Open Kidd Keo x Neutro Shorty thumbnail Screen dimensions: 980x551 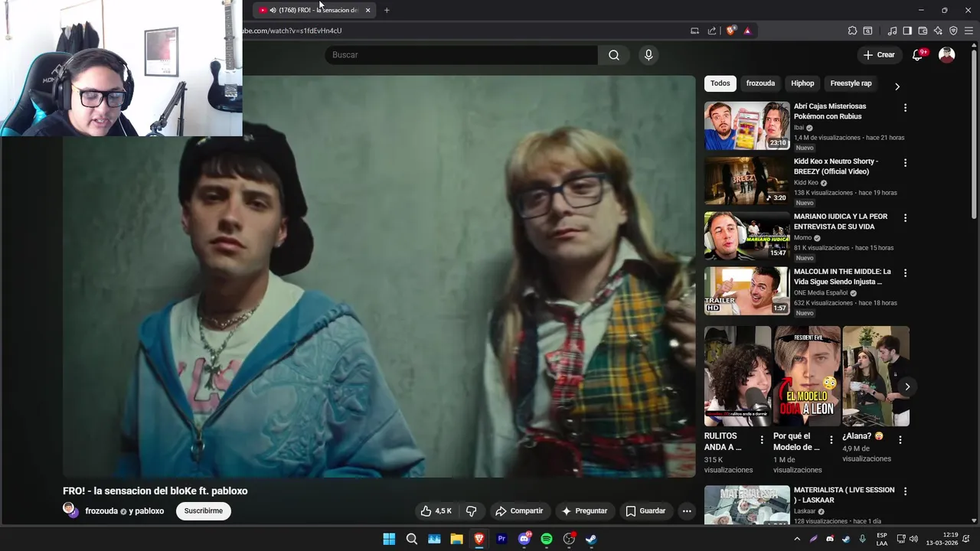tap(746, 181)
